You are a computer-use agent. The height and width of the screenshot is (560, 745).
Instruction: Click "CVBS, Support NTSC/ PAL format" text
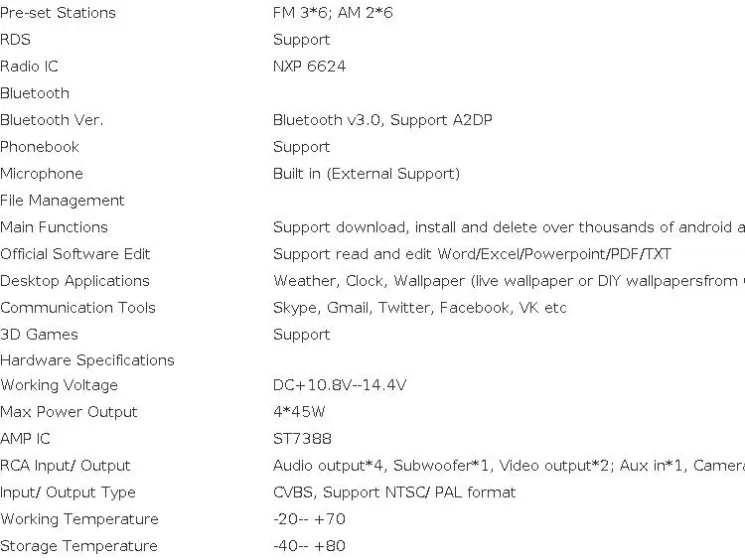click(394, 492)
